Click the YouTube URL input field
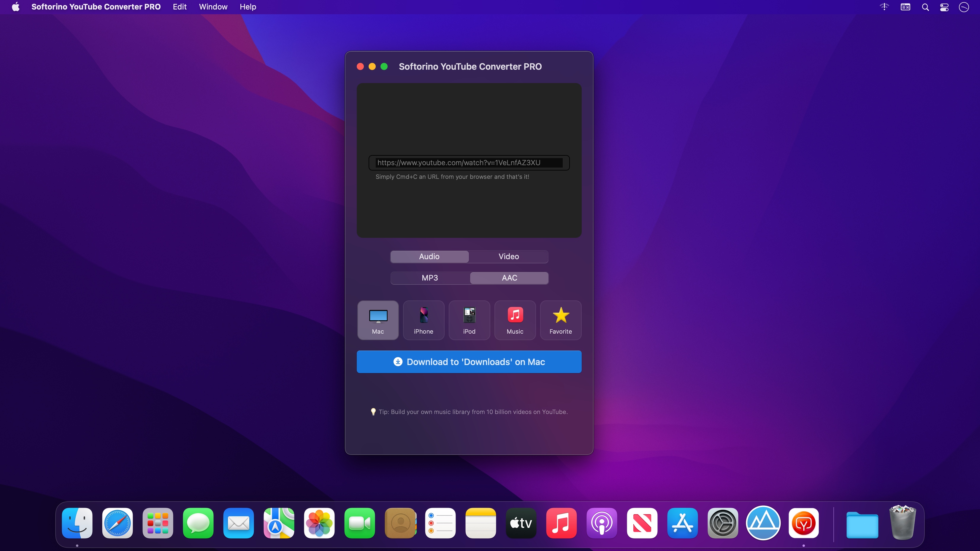Image resolution: width=980 pixels, height=551 pixels. 469,163
